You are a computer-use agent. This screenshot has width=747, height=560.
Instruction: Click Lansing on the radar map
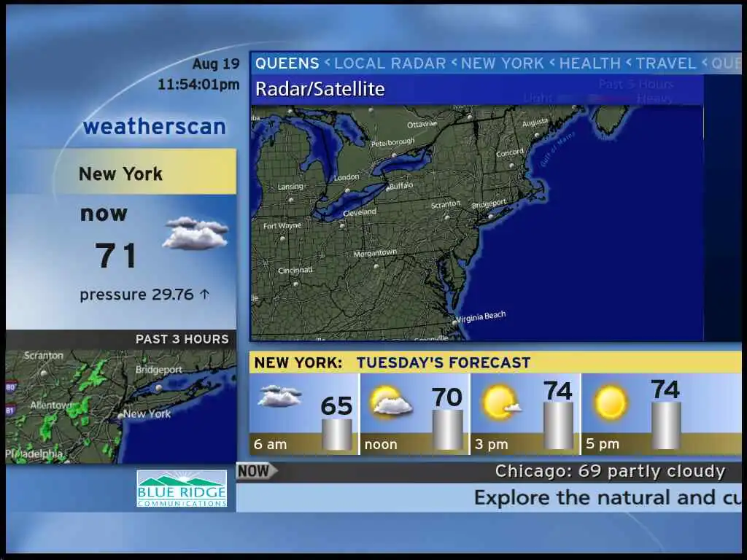pos(290,186)
